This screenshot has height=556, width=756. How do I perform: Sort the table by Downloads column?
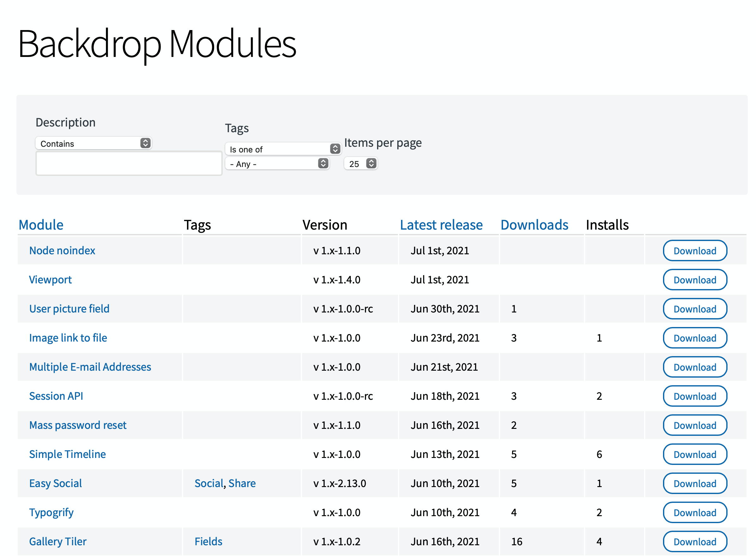534,225
